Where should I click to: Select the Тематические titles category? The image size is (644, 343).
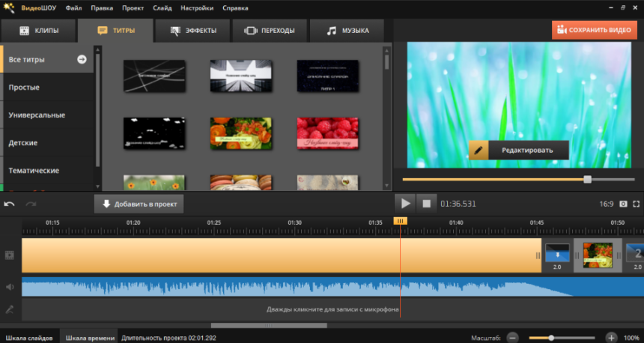click(48, 170)
